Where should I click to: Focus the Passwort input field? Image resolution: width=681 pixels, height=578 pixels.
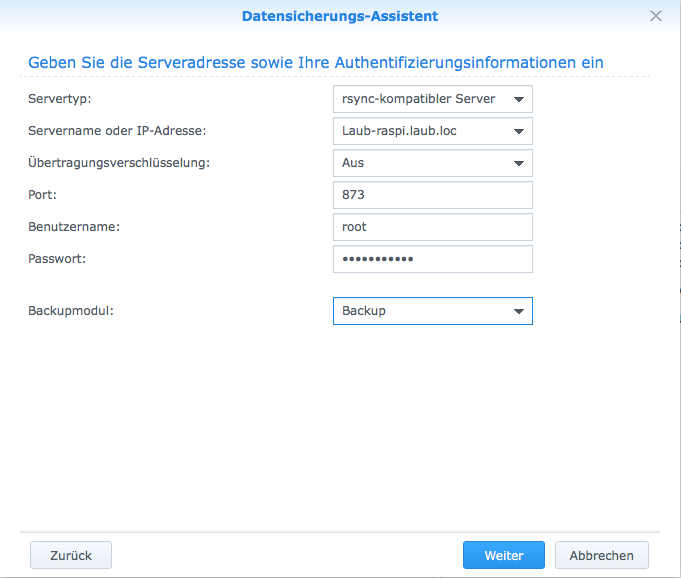point(432,259)
